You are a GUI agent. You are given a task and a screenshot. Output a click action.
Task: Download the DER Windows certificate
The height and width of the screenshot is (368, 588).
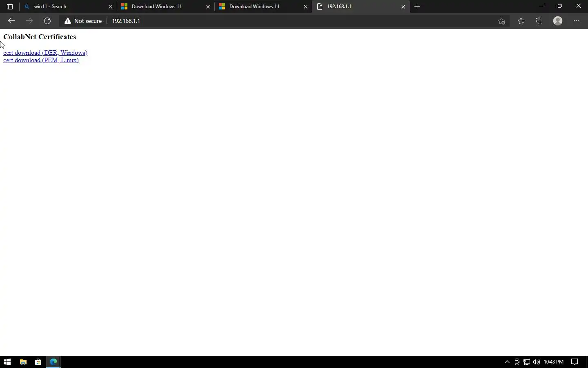tap(45, 53)
